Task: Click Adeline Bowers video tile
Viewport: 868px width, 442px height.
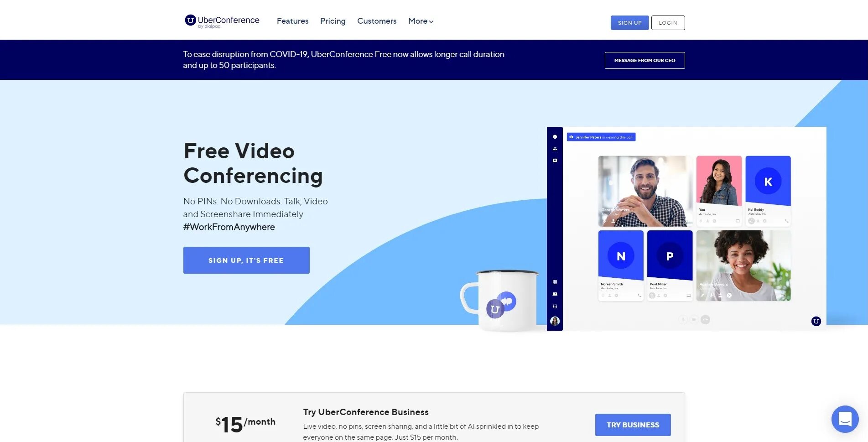Action: [x=743, y=265]
